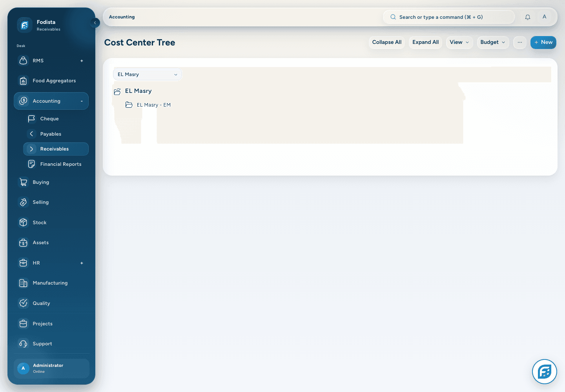565x392 pixels.
Task: Open the notifications bell
Action: point(528,17)
